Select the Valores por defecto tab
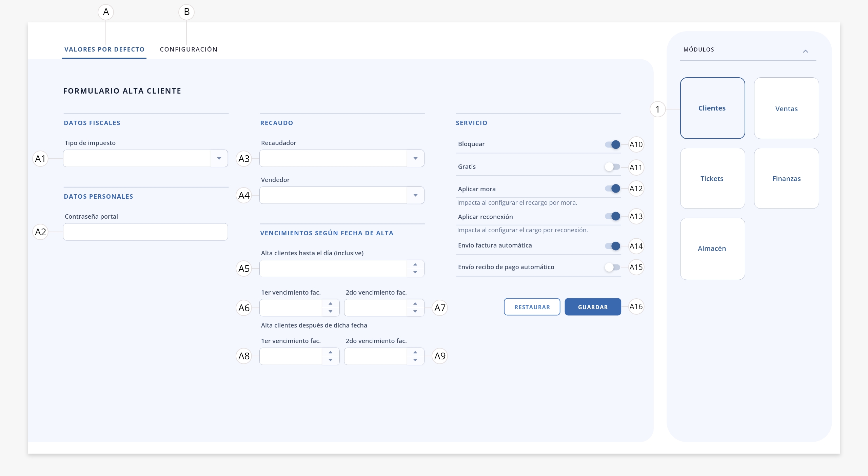Screen dimensions: 868x476 (104, 49)
